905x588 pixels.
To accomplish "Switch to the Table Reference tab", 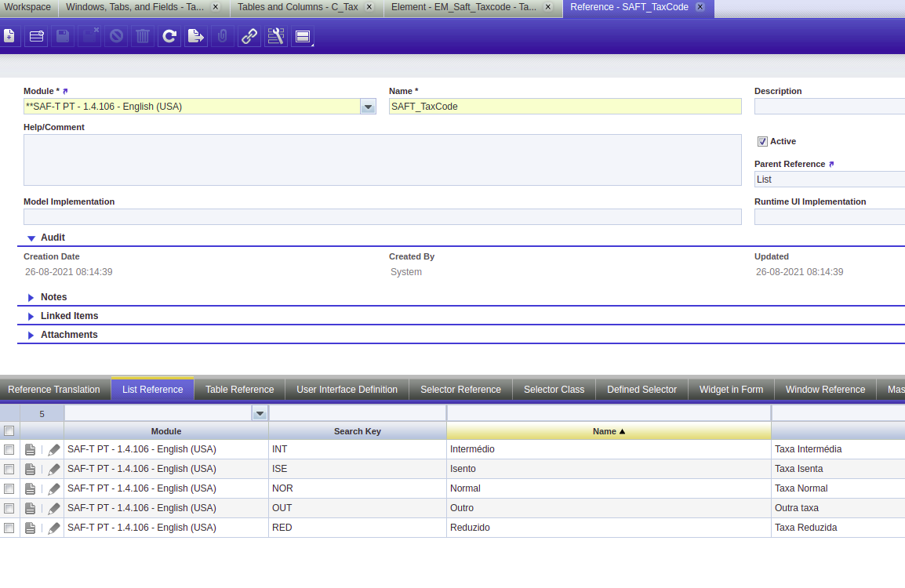I will click(x=239, y=389).
